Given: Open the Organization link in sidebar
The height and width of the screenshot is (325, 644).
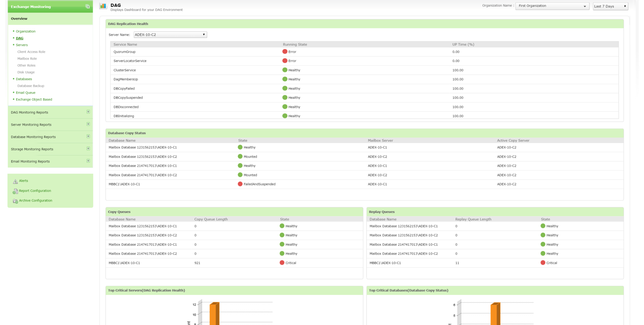Looking at the screenshot, I should click(26, 31).
